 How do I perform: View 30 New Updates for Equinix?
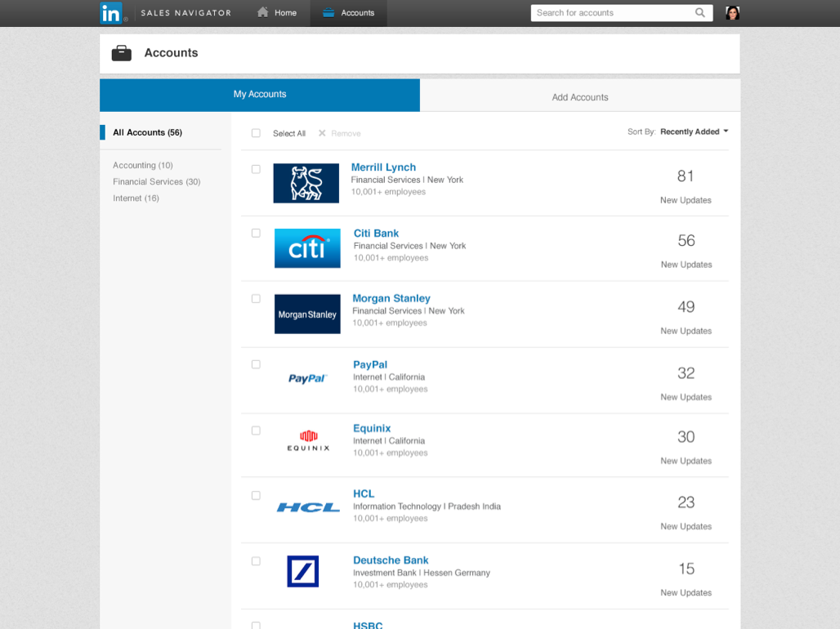pos(686,448)
